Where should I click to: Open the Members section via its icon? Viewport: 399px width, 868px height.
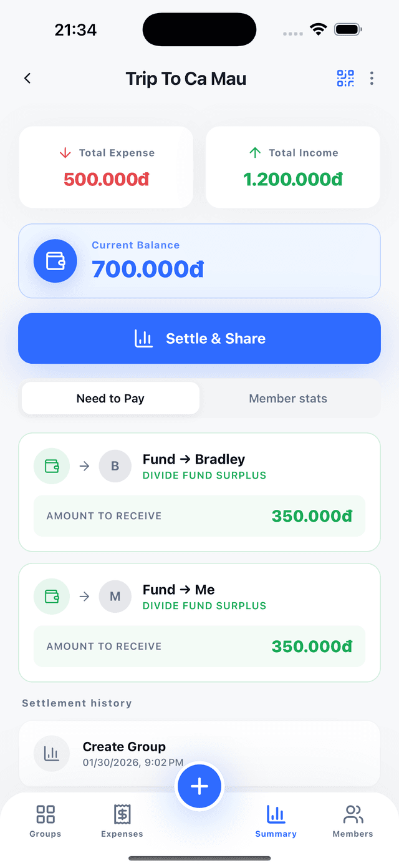353,819
